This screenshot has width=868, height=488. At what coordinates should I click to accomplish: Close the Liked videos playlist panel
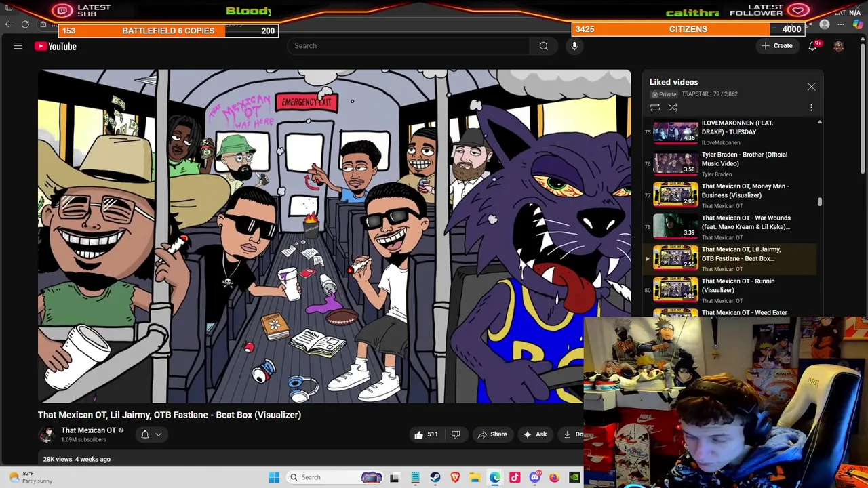811,87
